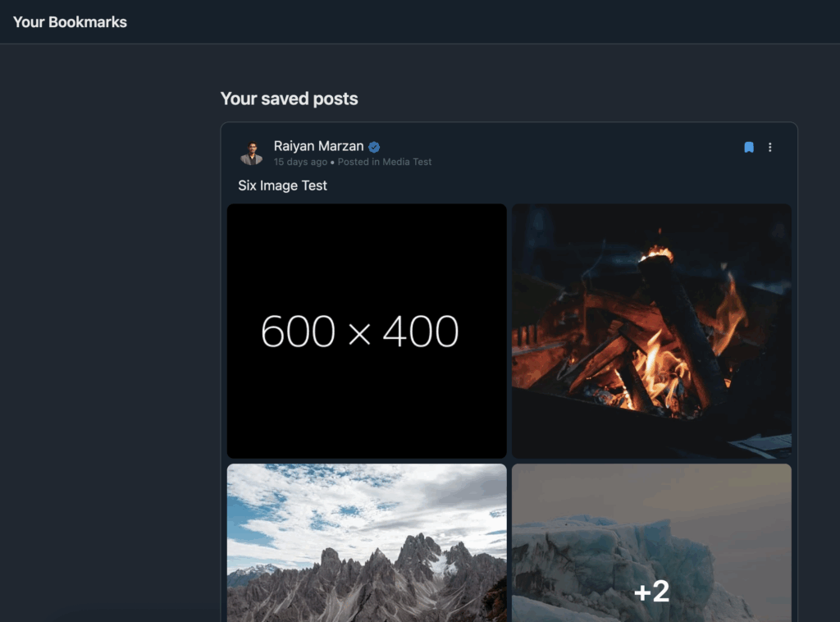Image resolution: width=840 pixels, height=622 pixels.
Task: View the 600 x 400 placeholder image
Action: tap(366, 331)
